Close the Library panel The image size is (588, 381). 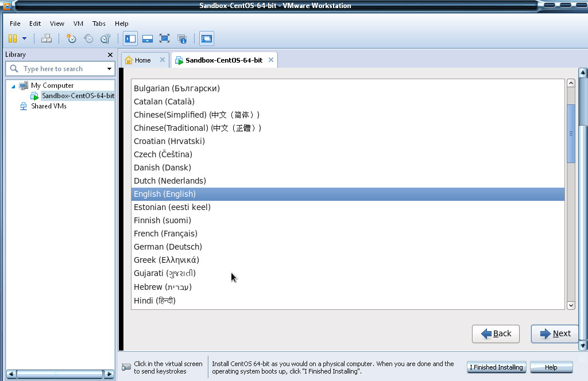tap(110, 55)
